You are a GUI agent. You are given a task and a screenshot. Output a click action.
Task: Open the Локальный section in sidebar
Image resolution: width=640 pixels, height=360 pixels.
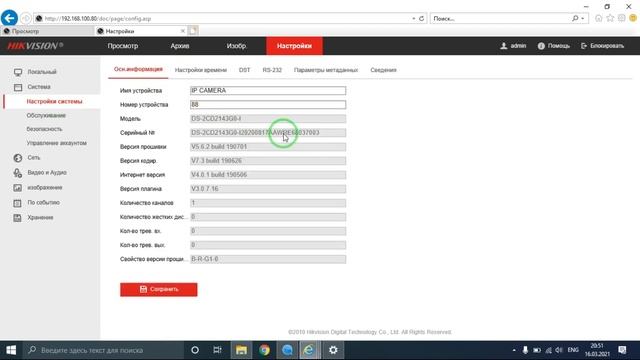pyautogui.click(x=42, y=72)
